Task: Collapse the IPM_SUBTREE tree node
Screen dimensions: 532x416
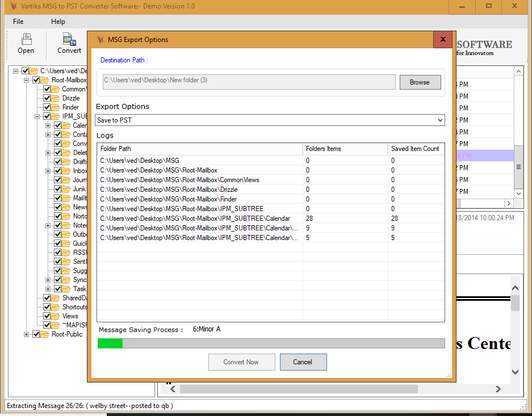Action: click(37, 117)
